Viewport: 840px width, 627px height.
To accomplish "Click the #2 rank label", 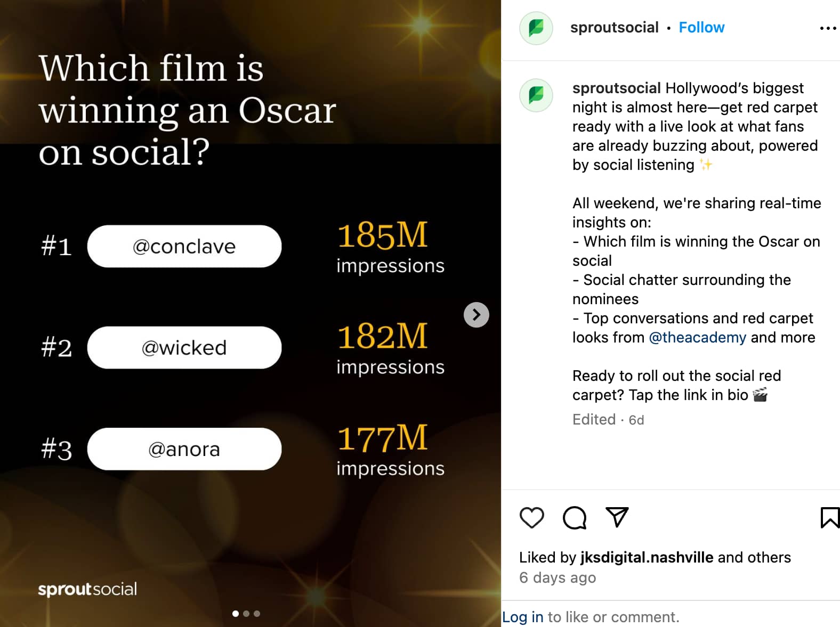I will pos(56,348).
